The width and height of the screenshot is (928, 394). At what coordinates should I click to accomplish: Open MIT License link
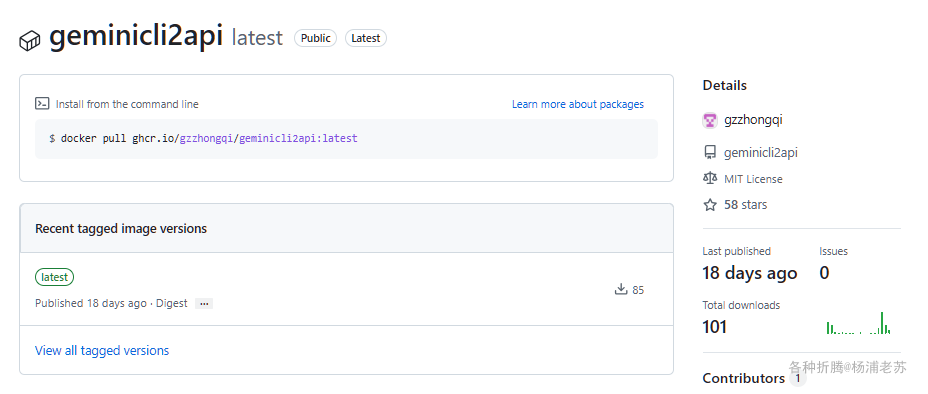pos(753,179)
